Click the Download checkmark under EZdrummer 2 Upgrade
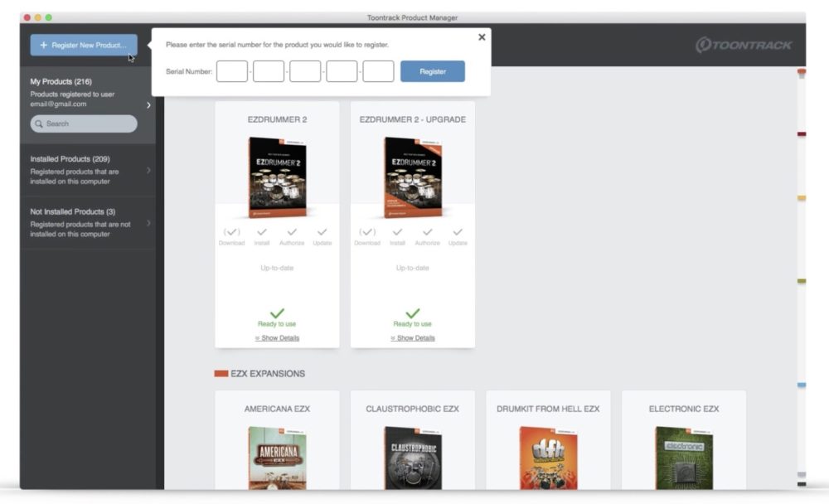The image size is (829, 504). [367, 233]
